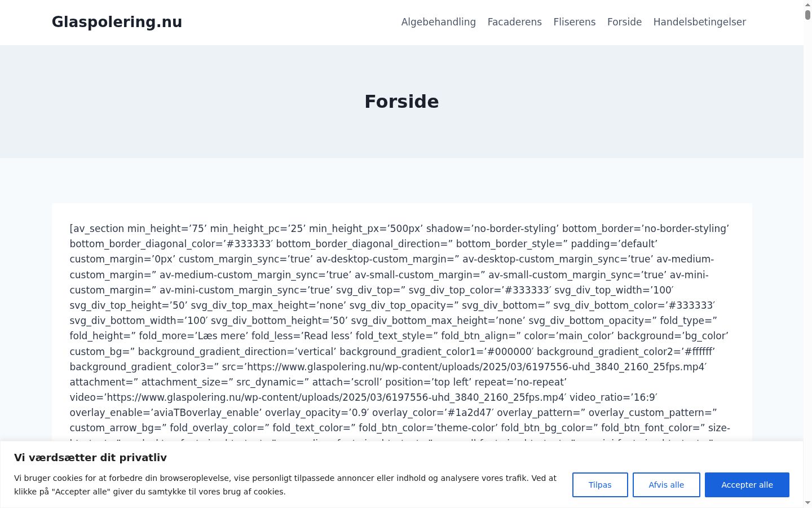Reject cookies with Afvis alle button
Screen dimensions: 812x508
click(666, 485)
